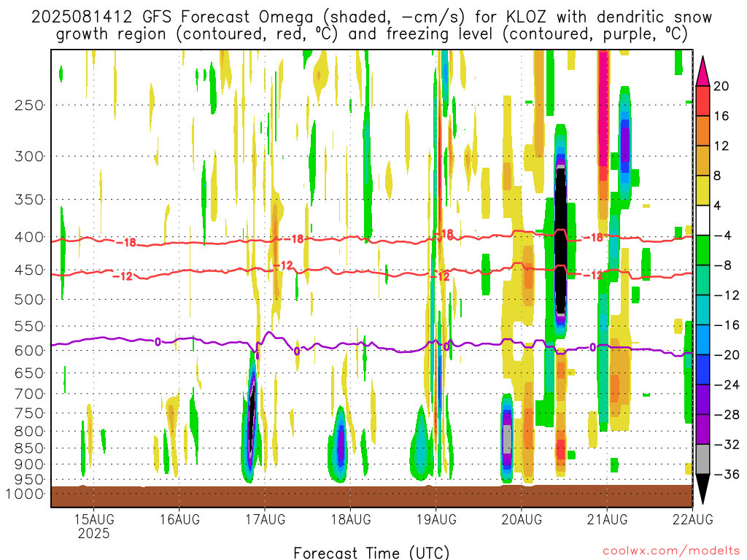This screenshot has width=747, height=560.
Task: Click the colorbar value label 16
Action: click(721, 116)
